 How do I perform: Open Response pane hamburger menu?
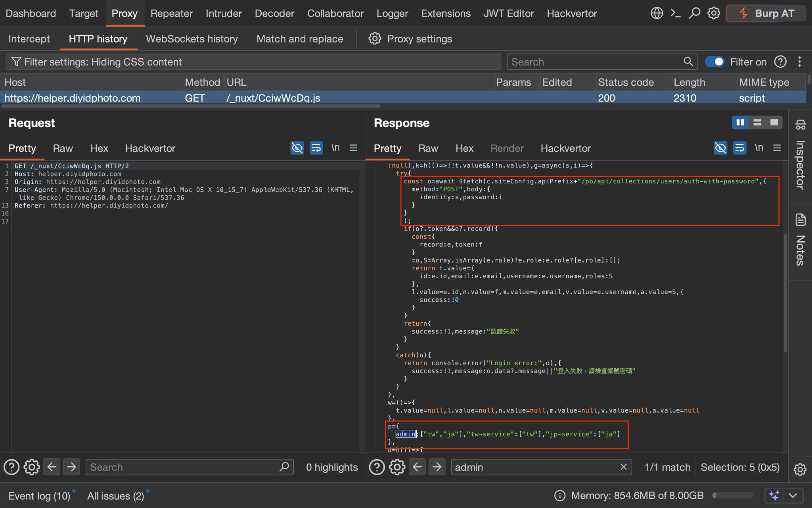[777, 148]
